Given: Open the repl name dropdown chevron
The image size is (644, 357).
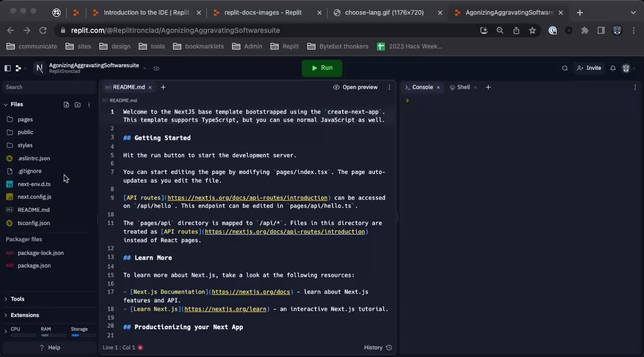Looking at the screenshot, I should pos(145,68).
